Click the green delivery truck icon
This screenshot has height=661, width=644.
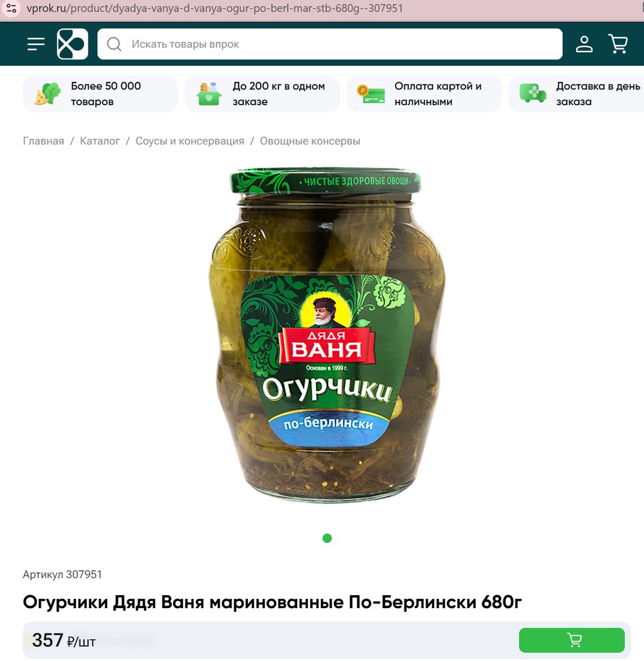tap(533, 93)
